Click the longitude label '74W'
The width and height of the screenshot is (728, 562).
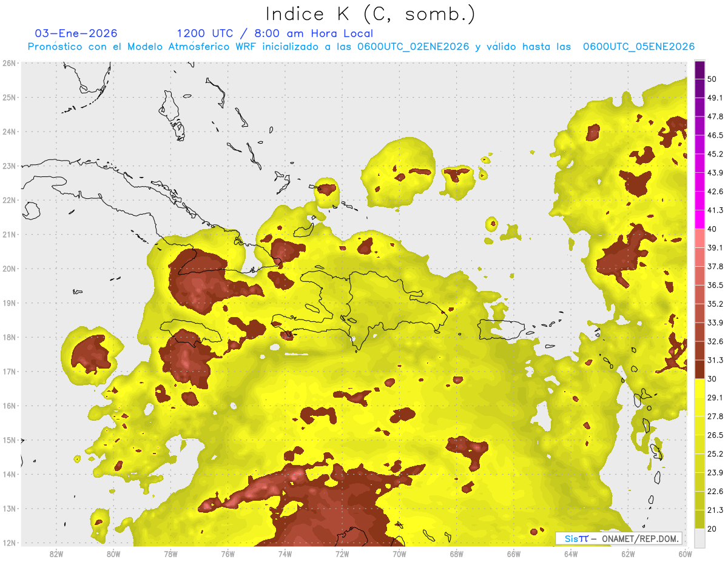coord(285,555)
